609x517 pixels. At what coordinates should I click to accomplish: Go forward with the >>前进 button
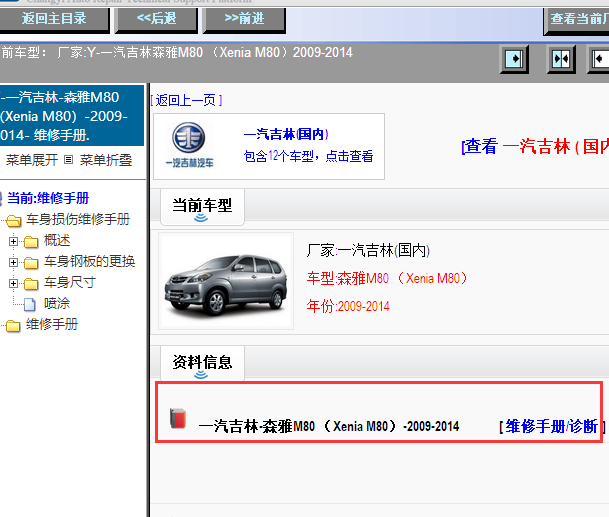coord(244,19)
